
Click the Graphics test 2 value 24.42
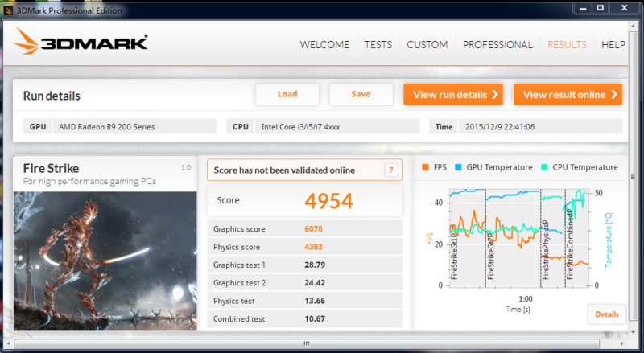point(315,283)
